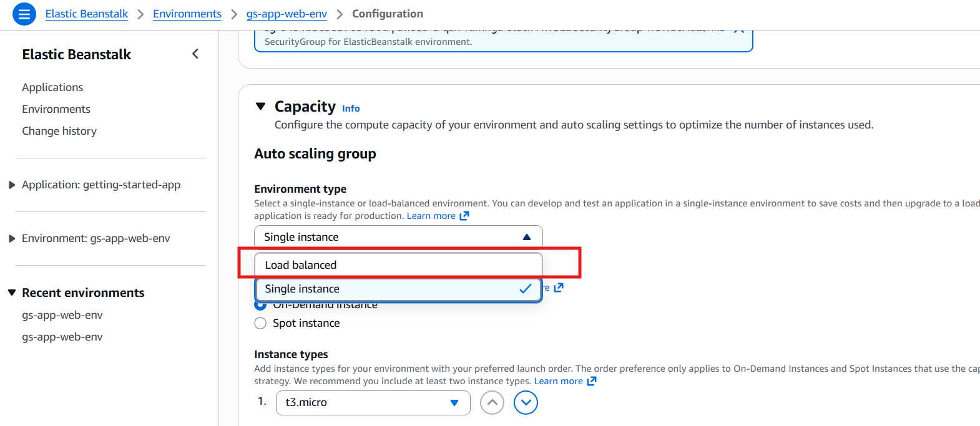980x426 pixels.
Task: Go to Change history in sidebar
Action: click(x=59, y=131)
